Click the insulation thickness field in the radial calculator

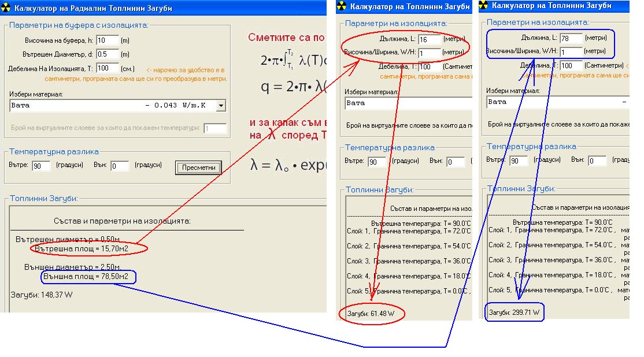click(x=107, y=68)
